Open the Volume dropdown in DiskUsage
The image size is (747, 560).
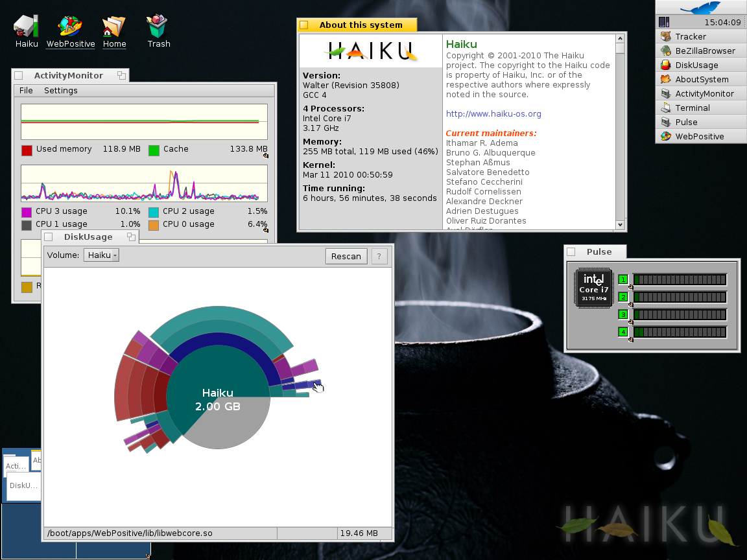click(x=101, y=255)
